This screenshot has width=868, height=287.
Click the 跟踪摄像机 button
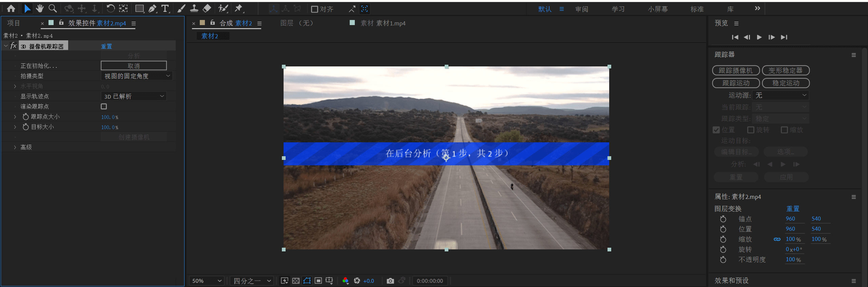click(736, 70)
